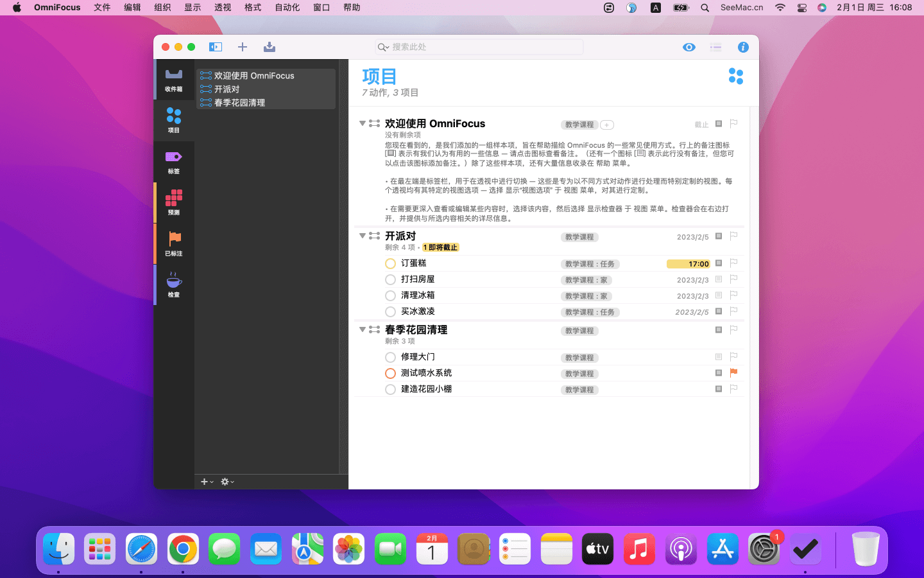The height and width of the screenshot is (578, 924).
Task: Open the note icon for 清理冰箱
Action: 719,295
